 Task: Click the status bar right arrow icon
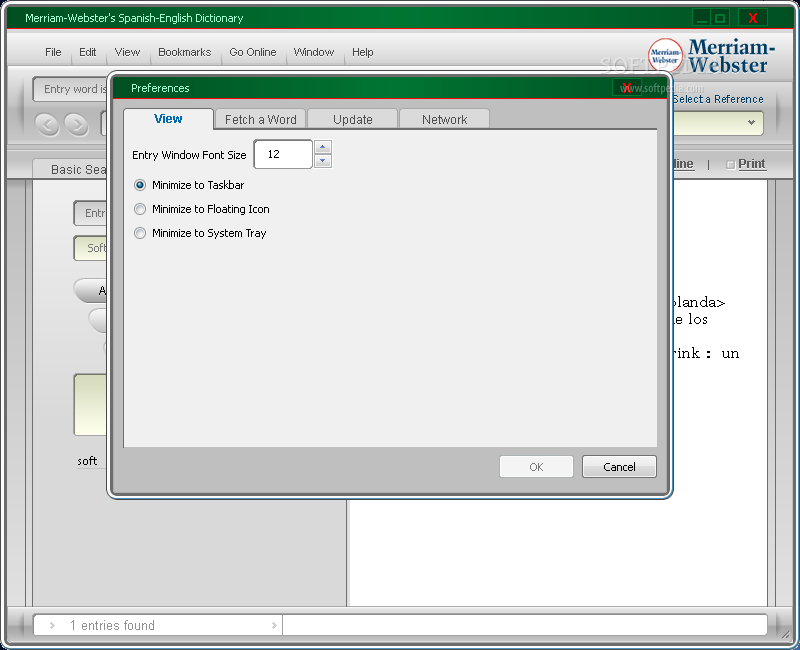click(274, 626)
